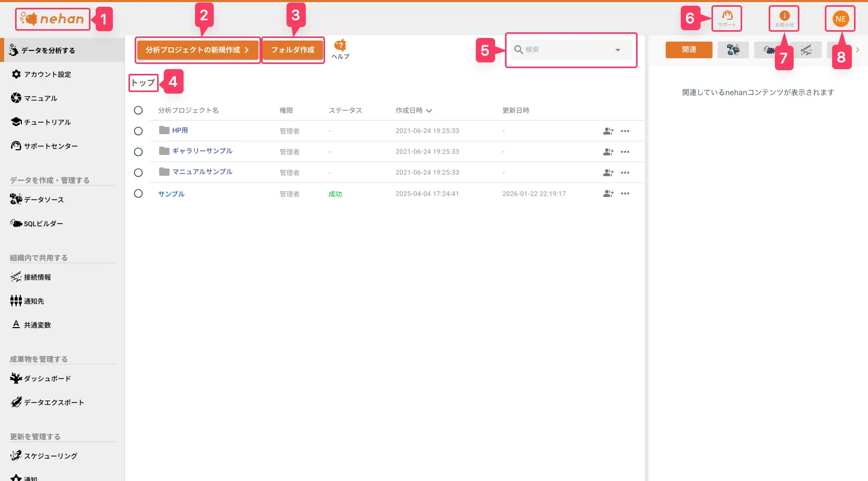This screenshot has height=481, width=868.
Task: Open the Support headset icon in header
Action: [x=727, y=18]
